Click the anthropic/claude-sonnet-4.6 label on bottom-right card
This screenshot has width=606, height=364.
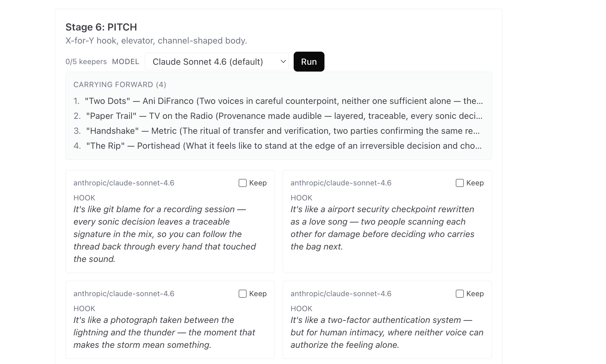[x=341, y=294]
